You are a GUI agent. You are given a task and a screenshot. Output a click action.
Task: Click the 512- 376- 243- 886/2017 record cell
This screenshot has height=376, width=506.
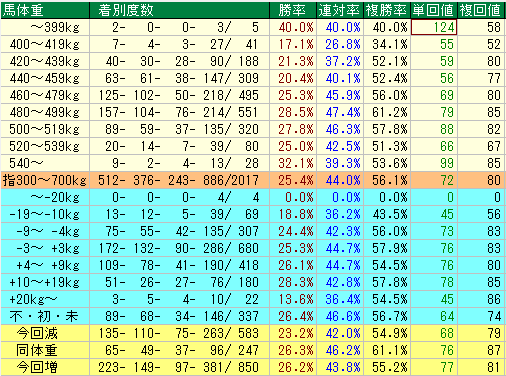click(x=179, y=180)
